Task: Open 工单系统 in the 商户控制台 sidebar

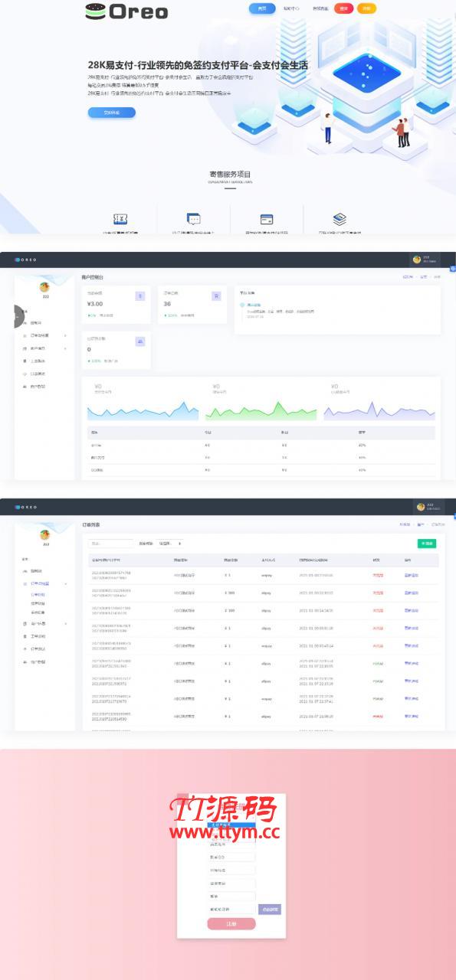Action: click(x=37, y=361)
